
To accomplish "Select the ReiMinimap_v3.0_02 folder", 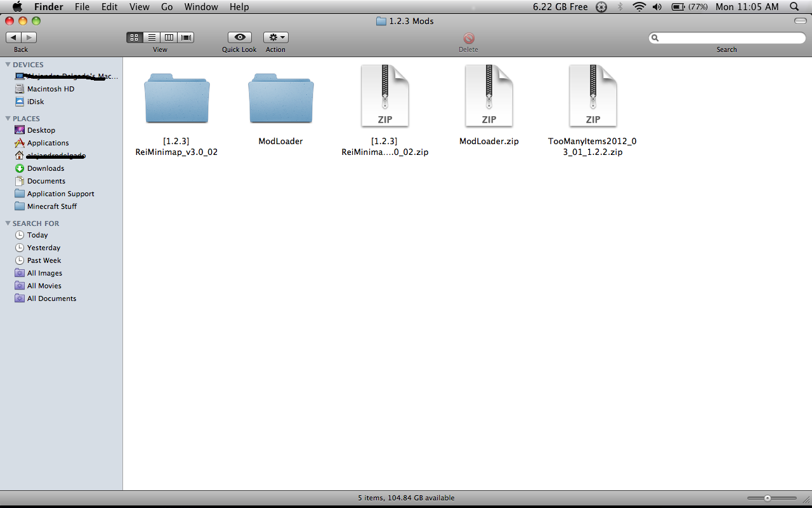I will [x=177, y=97].
